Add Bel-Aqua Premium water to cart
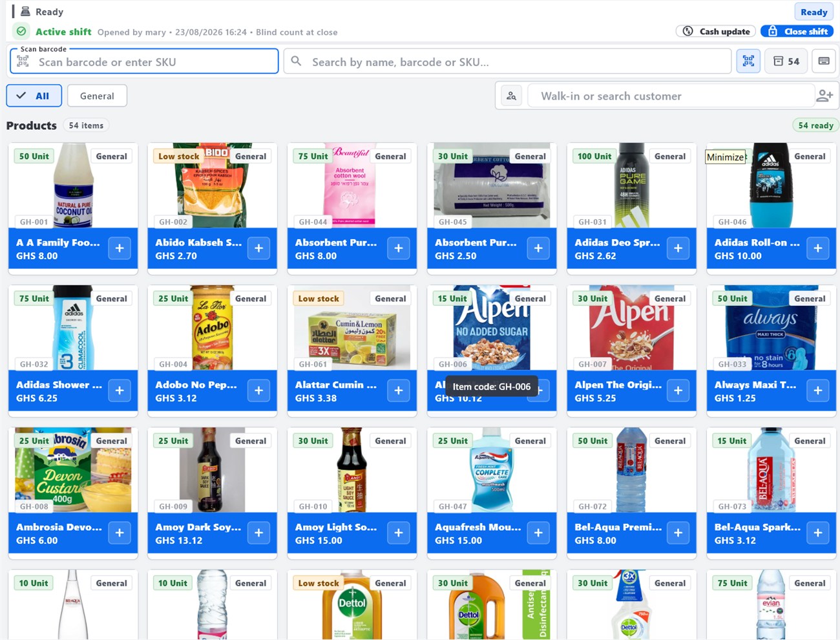 [678, 533]
